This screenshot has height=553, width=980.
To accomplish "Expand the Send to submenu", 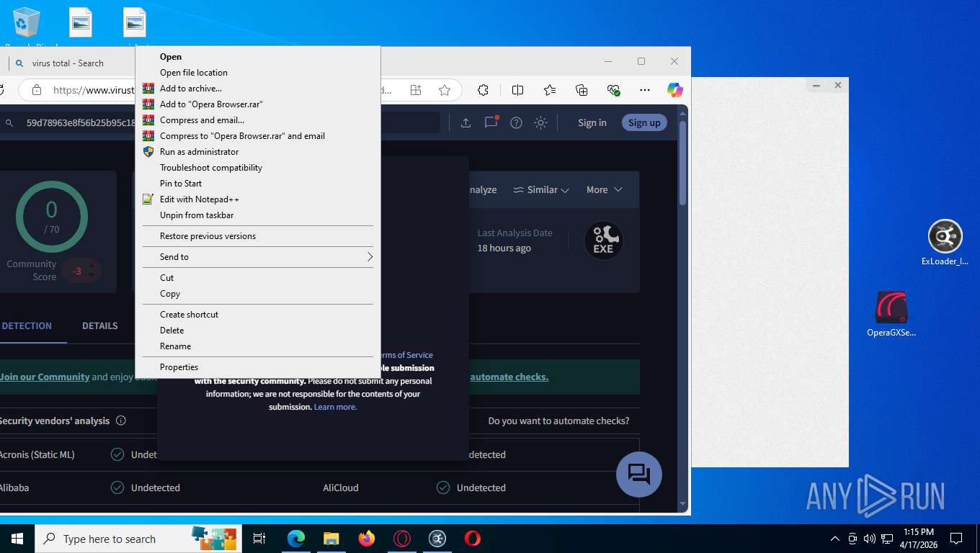I will coord(257,257).
